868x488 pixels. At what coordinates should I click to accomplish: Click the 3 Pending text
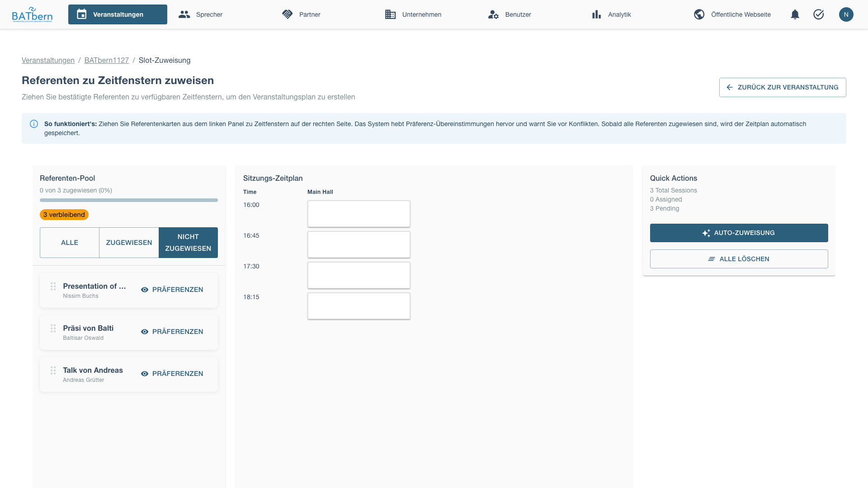pyautogui.click(x=665, y=208)
